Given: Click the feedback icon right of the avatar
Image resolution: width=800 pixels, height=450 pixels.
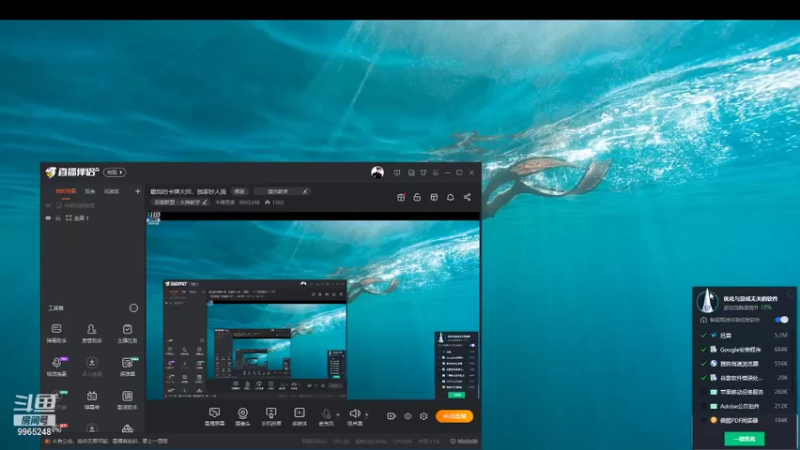Looking at the screenshot, I should [x=397, y=173].
